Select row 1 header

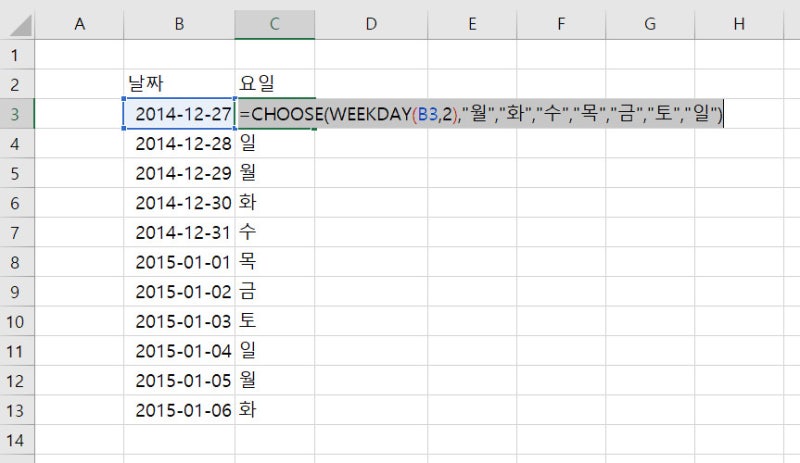click(x=14, y=54)
